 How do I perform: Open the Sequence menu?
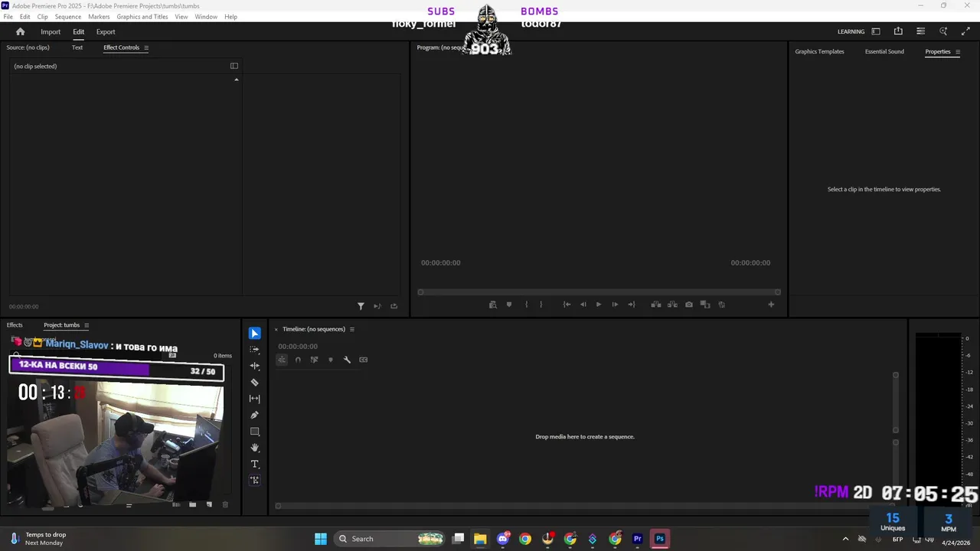[x=68, y=17]
